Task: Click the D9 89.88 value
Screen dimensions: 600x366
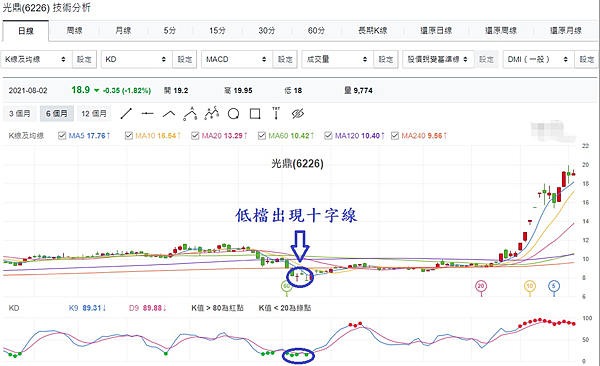Action: pyautogui.click(x=147, y=308)
